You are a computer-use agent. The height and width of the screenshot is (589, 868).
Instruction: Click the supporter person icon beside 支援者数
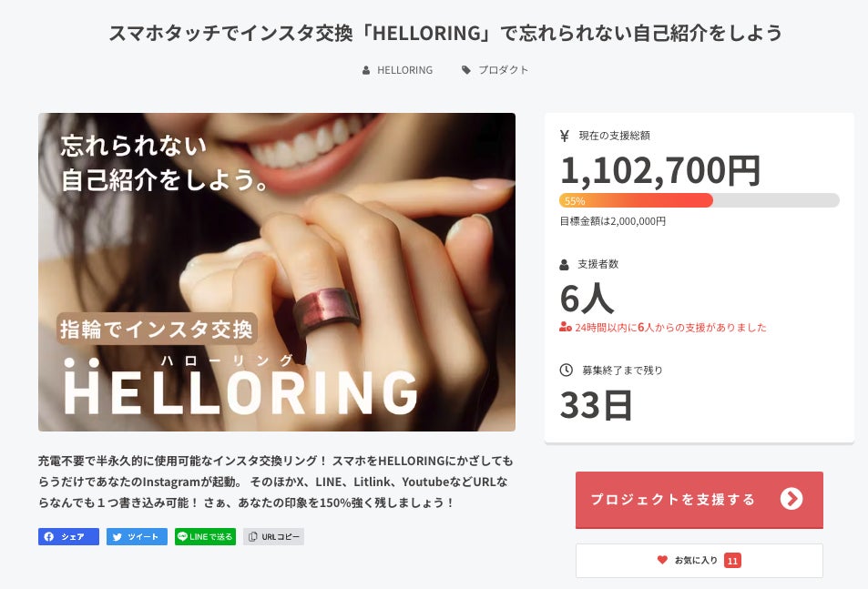tap(564, 264)
